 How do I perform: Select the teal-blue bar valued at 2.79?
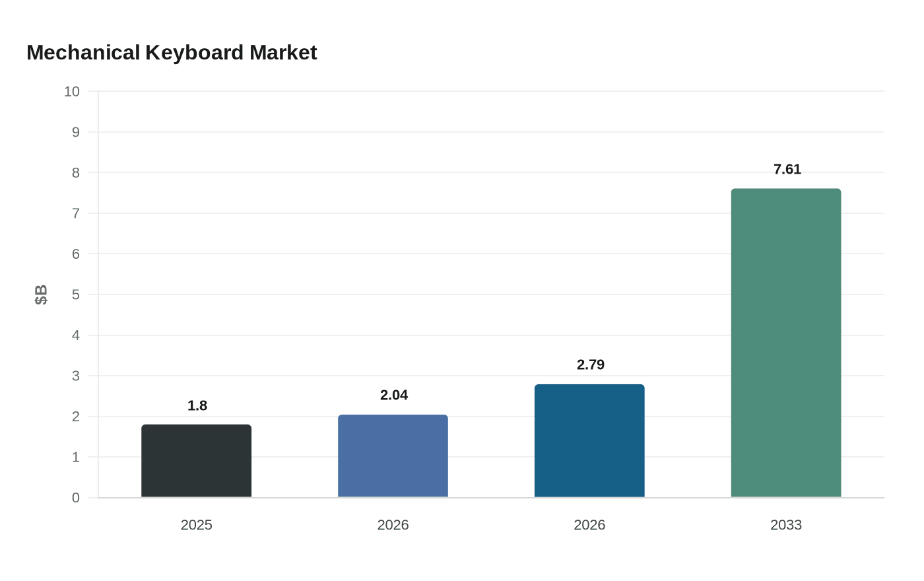[589, 441]
